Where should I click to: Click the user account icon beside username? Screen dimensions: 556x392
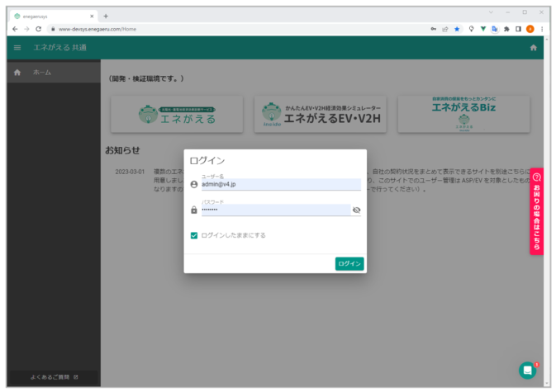click(194, 185)
